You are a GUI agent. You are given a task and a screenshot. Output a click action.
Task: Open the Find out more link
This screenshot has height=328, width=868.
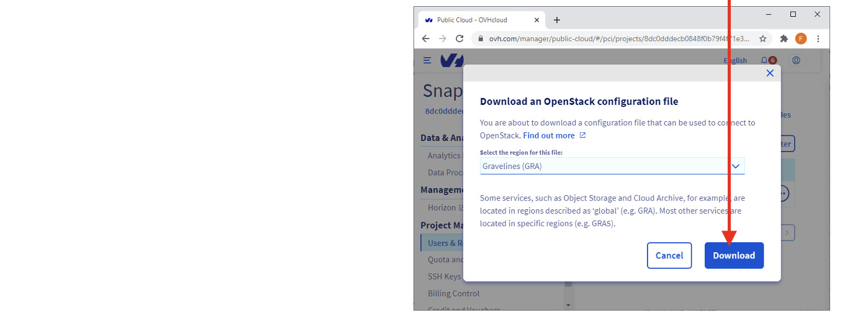point(549,135)
